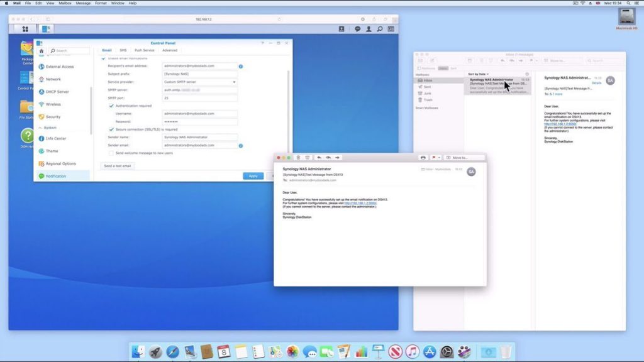Click info icon next to recipient's email address
The height and width of the screenshot is (362, 644).
pyautogui.click(x=241, y=66)
